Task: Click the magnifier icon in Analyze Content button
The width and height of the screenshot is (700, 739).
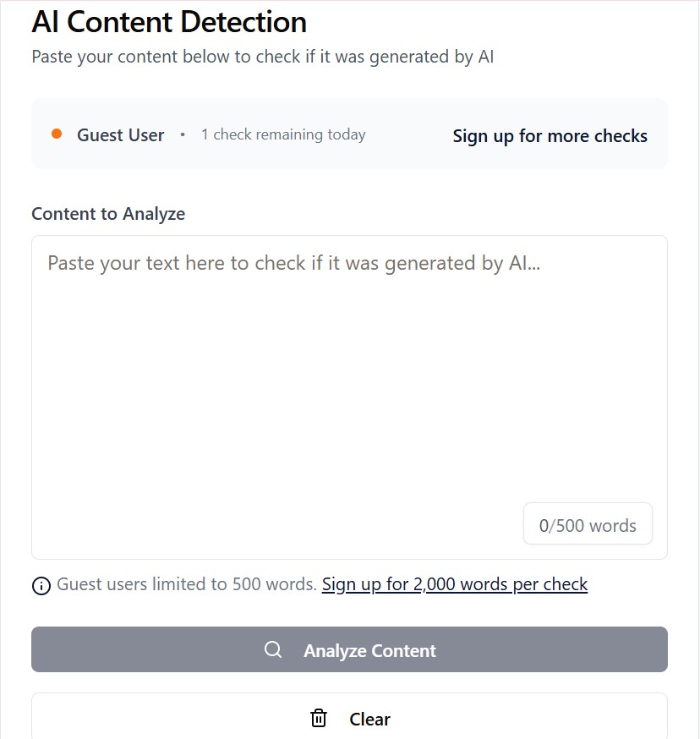Action: (273, 650)
